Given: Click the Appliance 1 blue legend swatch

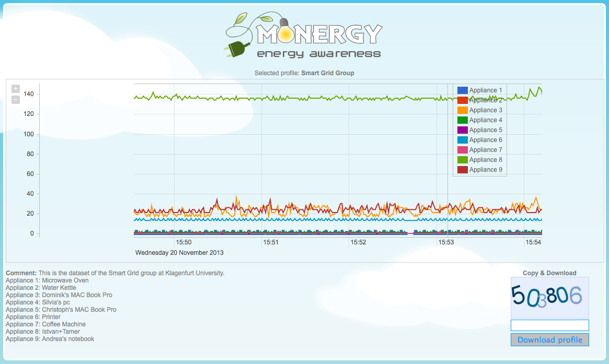Looking at the screenshot, I should tap(462, 90).
